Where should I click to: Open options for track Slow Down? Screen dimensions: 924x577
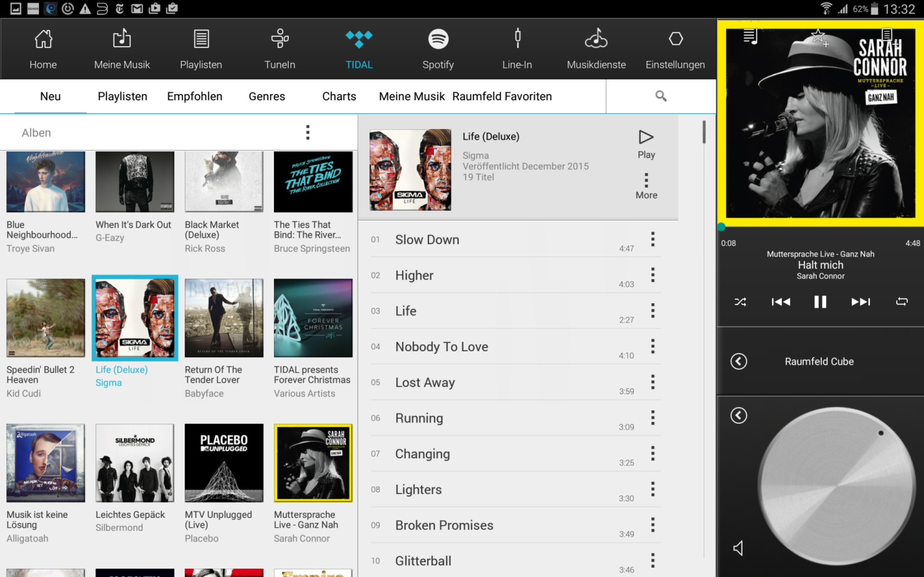[x=653, y=239]
